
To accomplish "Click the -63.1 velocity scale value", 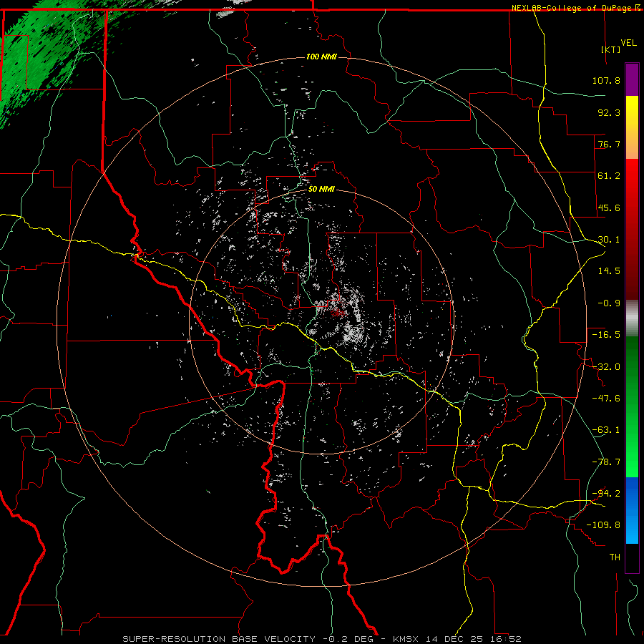I will click(x=606, y=430).
